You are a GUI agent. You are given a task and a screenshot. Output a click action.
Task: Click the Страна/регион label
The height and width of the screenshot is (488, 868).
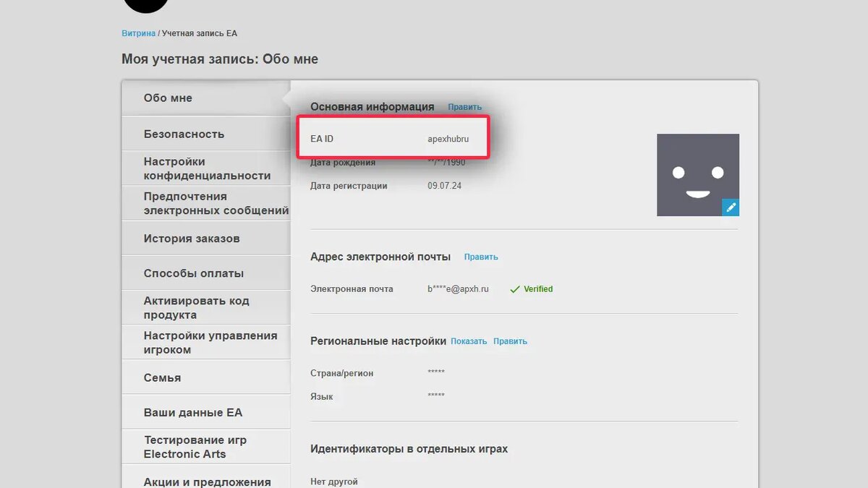coord(341,373)
